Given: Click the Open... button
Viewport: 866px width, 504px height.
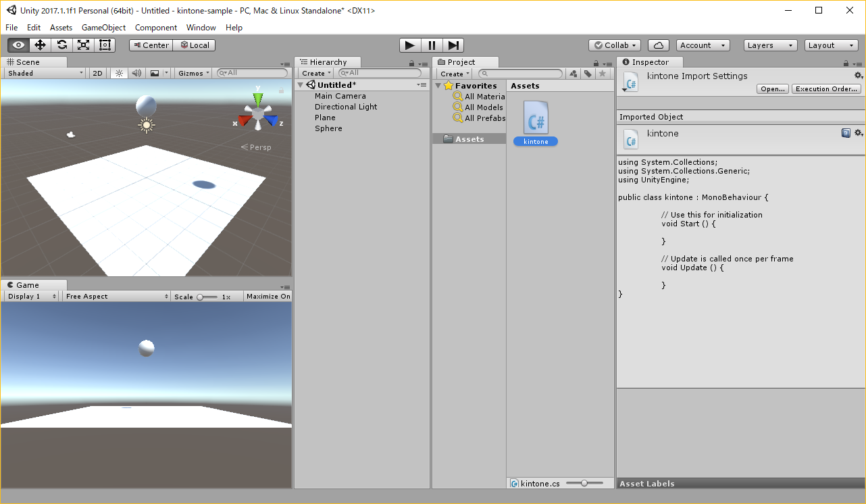Looking at the screenshot, I should pyautogui.click(x=772, y=89).
